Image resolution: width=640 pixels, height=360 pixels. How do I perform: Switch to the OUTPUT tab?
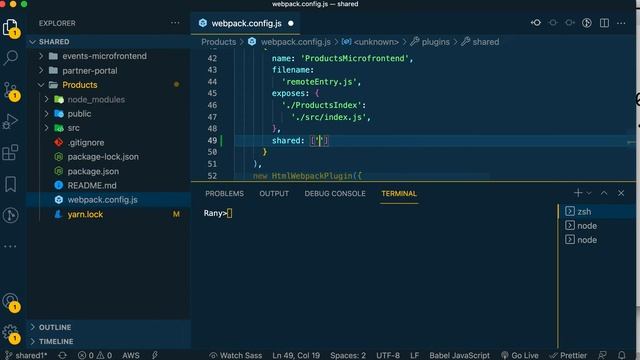coord(274,193)
